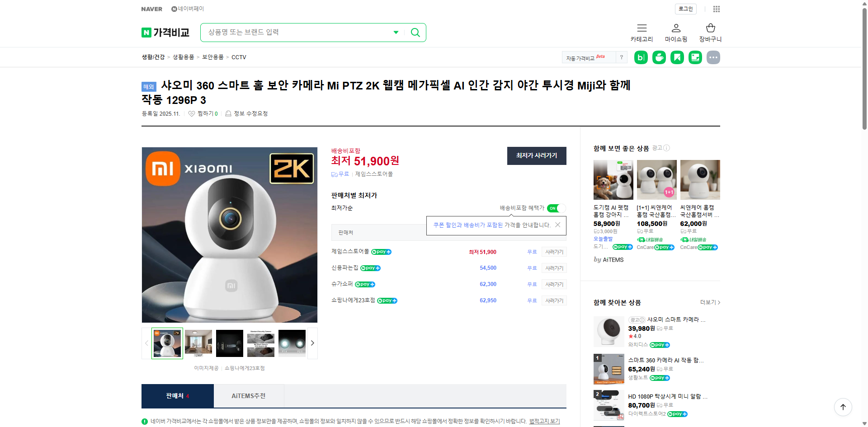Open 마이쇼핑 with the person icon

point(676,28)
